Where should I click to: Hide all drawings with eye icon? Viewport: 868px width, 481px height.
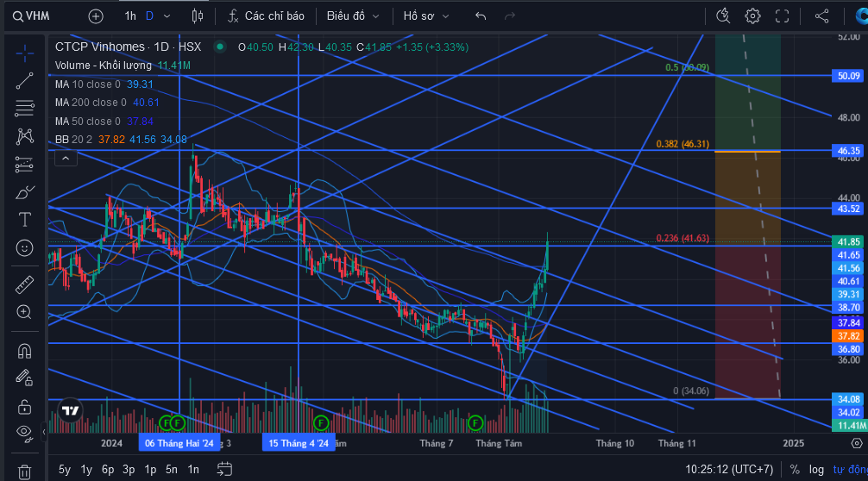24,433
